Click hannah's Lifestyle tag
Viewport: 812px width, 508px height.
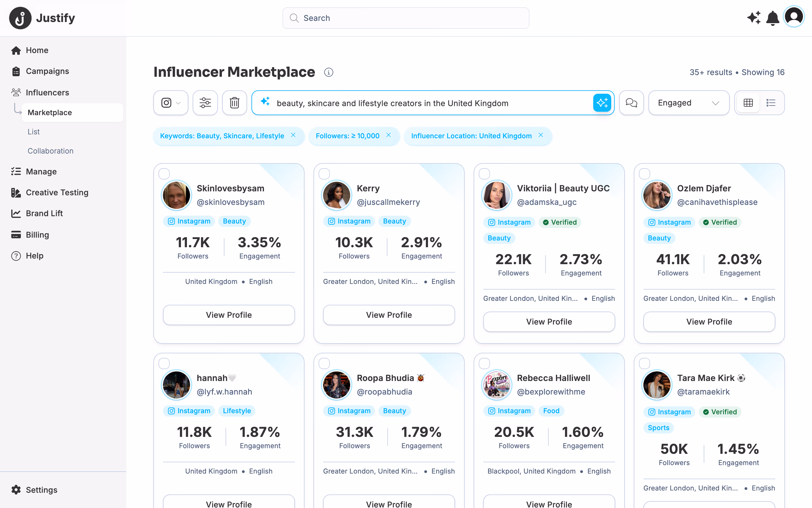[x=237, y=411]
